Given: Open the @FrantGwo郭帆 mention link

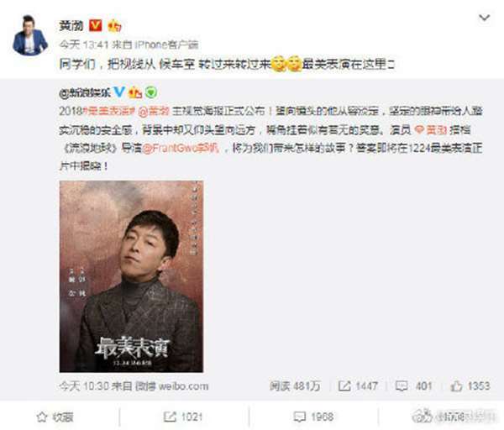Looking at the screenshot, I should click(x=181, y=148).
